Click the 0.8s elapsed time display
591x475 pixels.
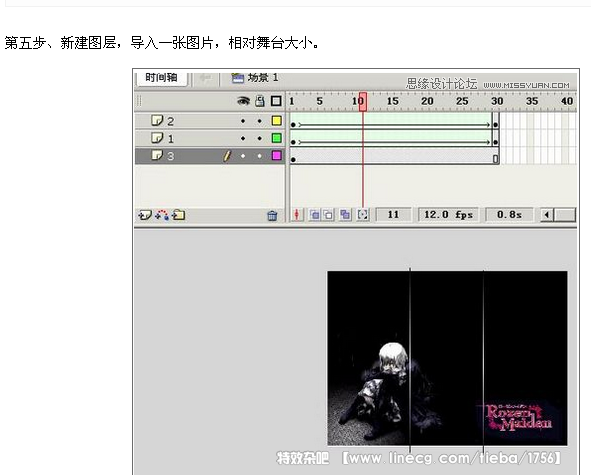[509, 215]
